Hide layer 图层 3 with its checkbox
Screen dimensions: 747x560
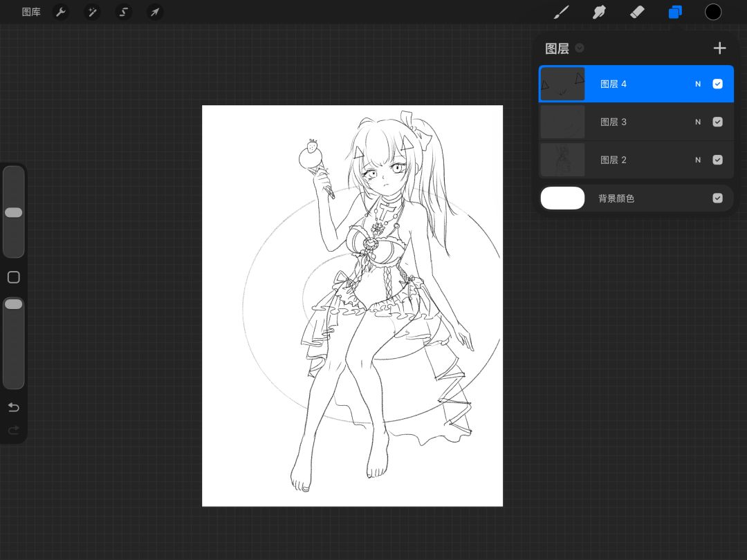pyautogui.click(x=717, y=122)
